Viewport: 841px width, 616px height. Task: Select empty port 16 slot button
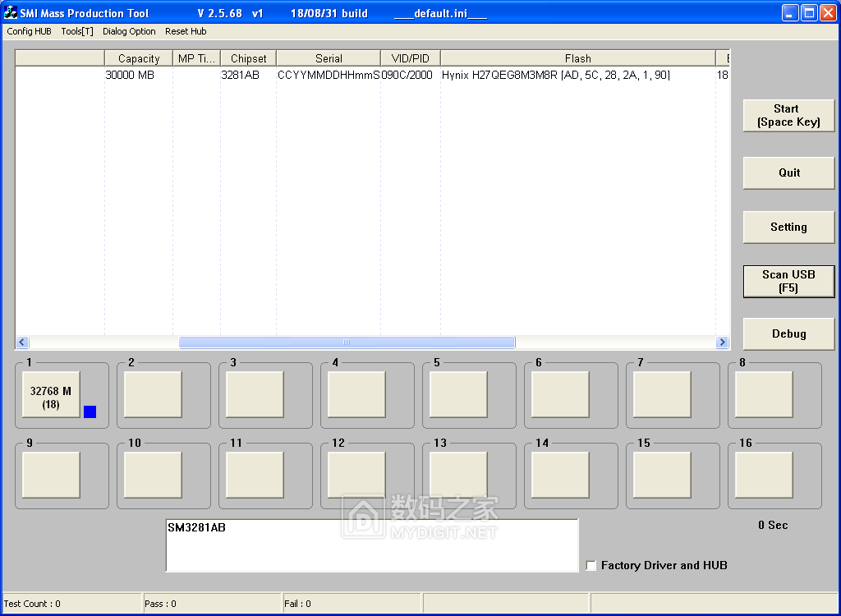pos(765,475)
